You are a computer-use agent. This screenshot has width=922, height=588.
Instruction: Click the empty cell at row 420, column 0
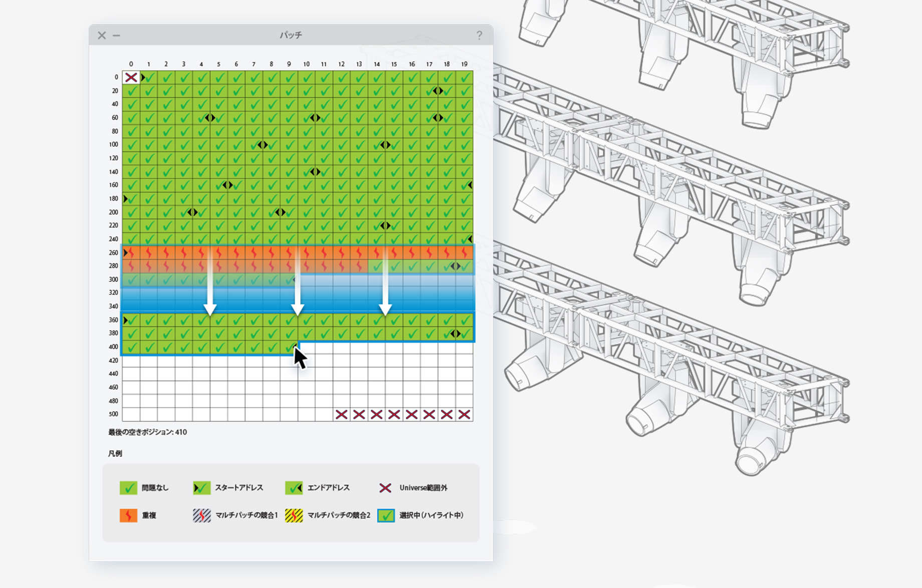131,361
